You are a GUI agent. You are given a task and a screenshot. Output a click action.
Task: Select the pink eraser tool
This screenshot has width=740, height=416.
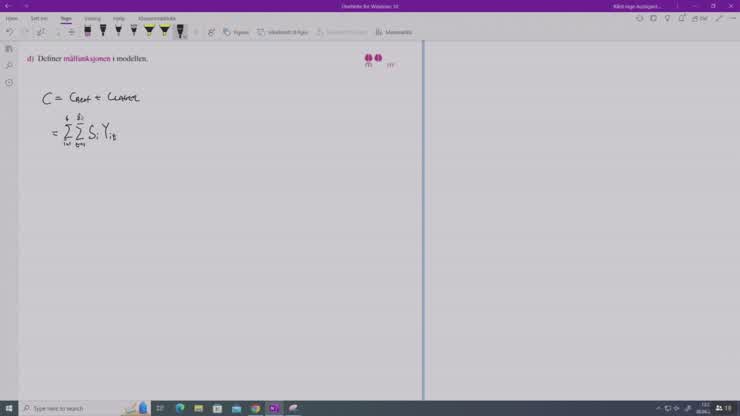[x=88, y=31]
